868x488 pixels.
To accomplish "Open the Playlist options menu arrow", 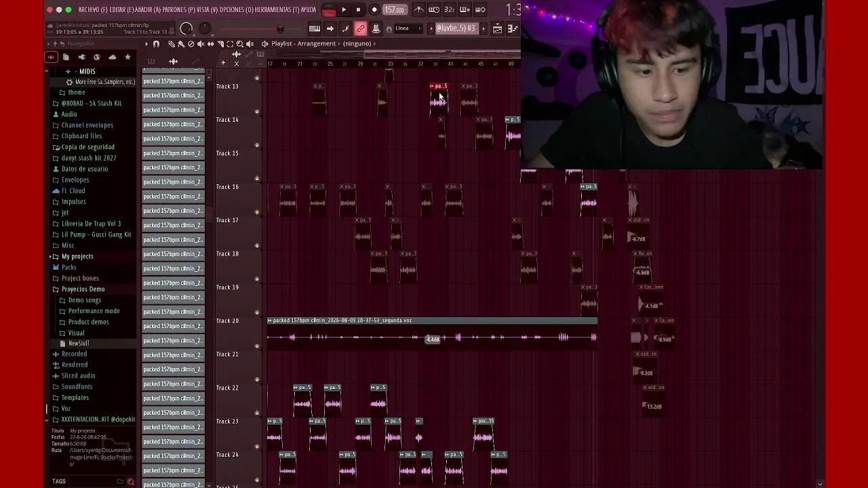I will pos(146,44).
